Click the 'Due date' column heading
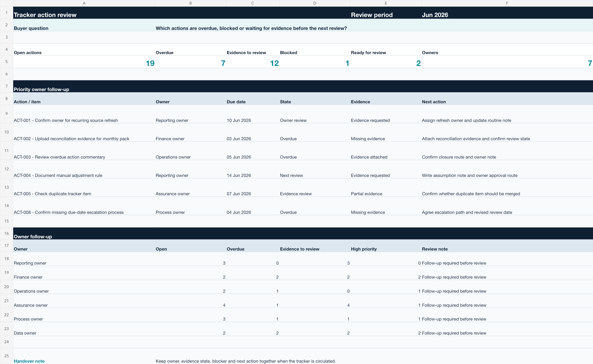 pyautogui.click(x=236, y=102)
